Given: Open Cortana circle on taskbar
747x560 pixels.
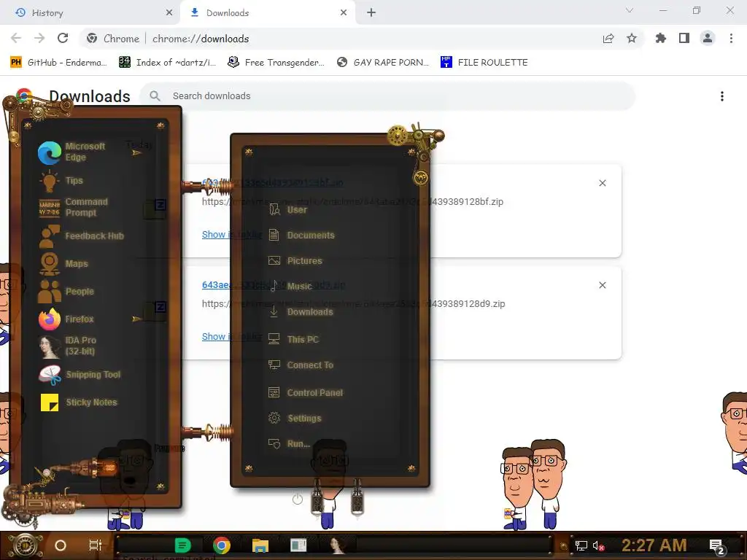Looking at the screenshot, I should click(61, 545).
